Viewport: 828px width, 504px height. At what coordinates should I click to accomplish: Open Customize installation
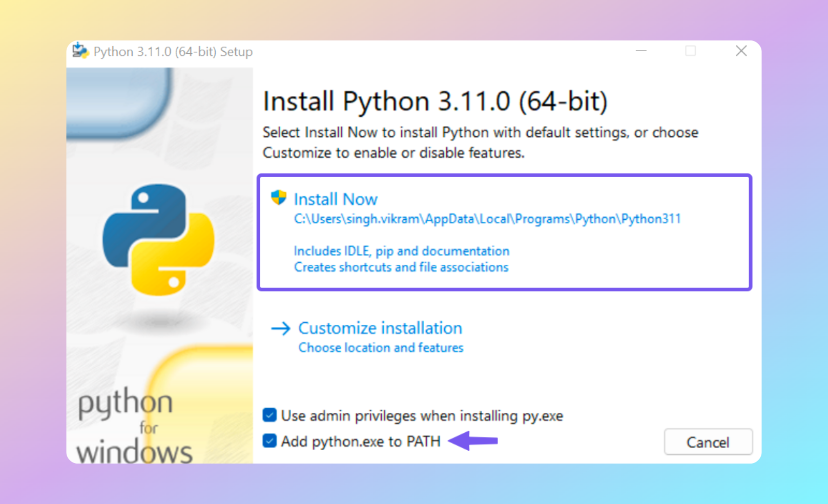[380, 328]
